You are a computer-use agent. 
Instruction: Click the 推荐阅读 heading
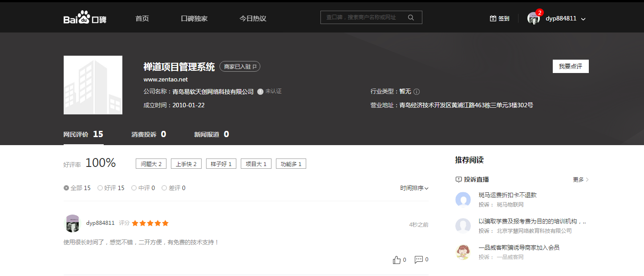click(469, 160)
